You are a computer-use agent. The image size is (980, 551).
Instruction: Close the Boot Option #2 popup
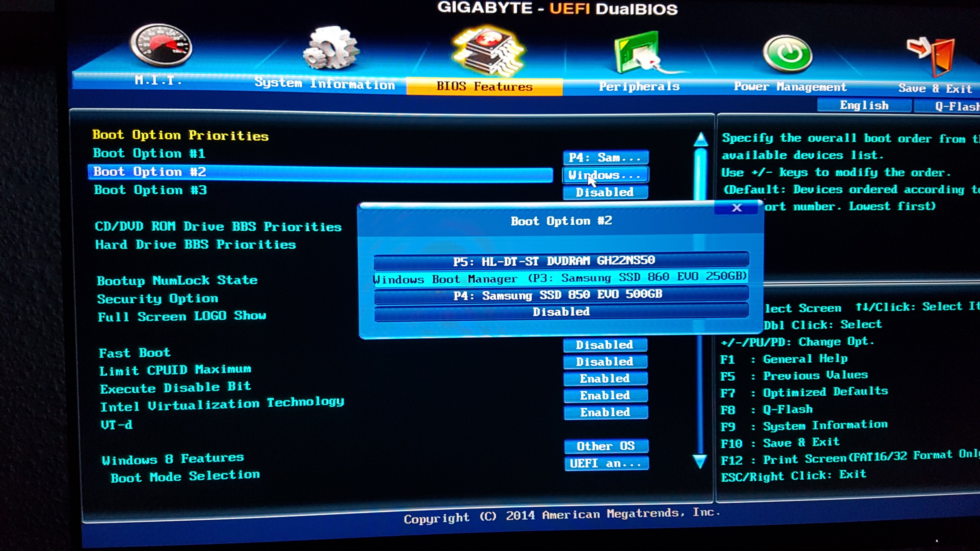point(737,208)
